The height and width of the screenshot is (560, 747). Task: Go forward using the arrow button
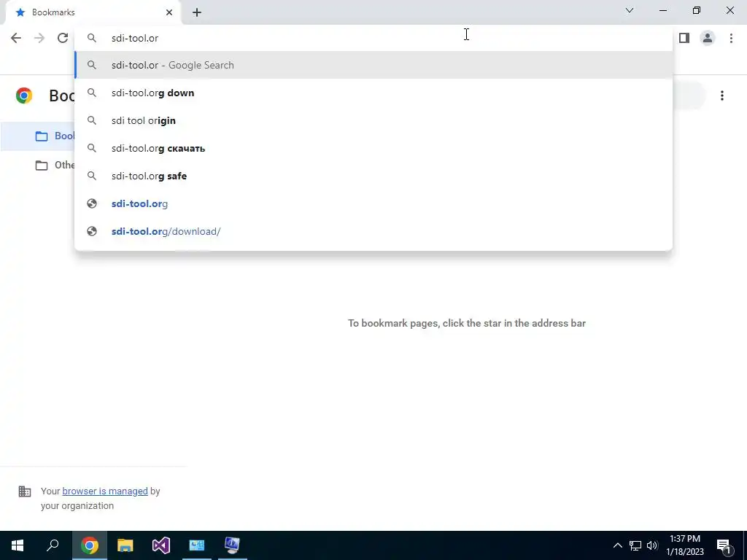[39, 38]
